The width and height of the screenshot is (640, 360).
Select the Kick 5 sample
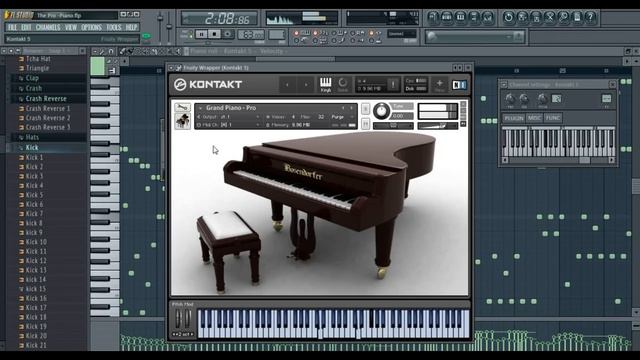pos(34,195)
